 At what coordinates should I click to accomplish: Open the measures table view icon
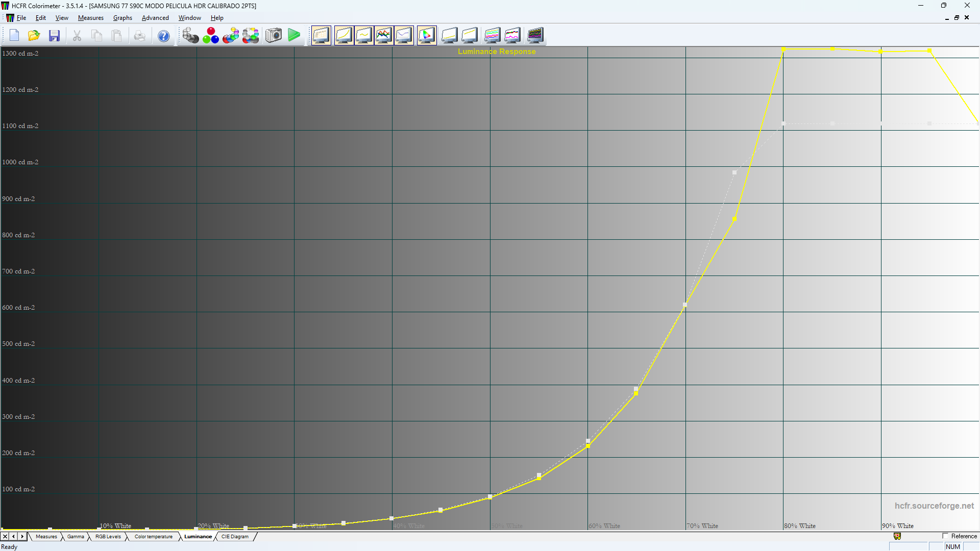pyautogui.click(x=321, y=35)
